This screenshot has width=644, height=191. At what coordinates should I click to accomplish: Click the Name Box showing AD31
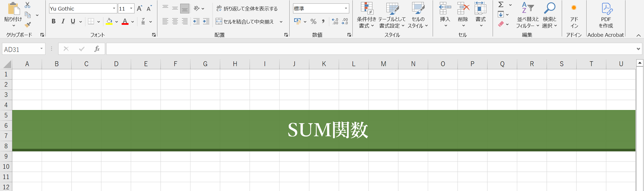(x=20, y=49)
